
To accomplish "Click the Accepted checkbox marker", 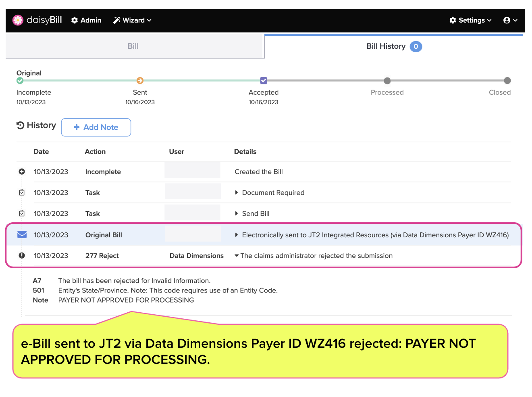I will pos(264,81).
